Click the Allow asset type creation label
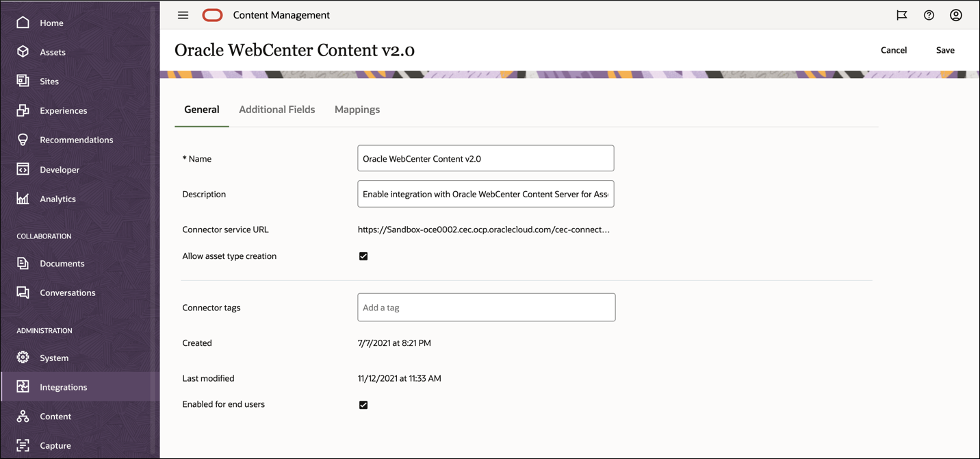The height and width of the screenshot is (459, 980). click(x=229, y=256)
